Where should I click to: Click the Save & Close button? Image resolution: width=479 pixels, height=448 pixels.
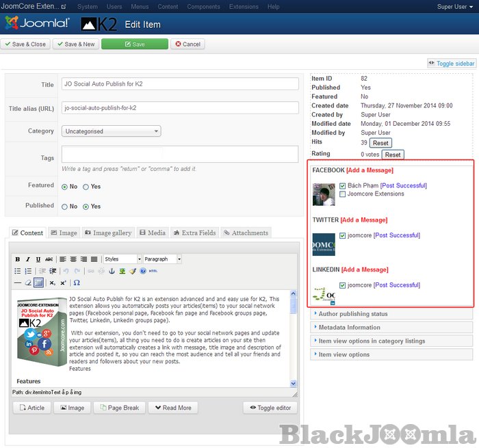click(25, 44)
